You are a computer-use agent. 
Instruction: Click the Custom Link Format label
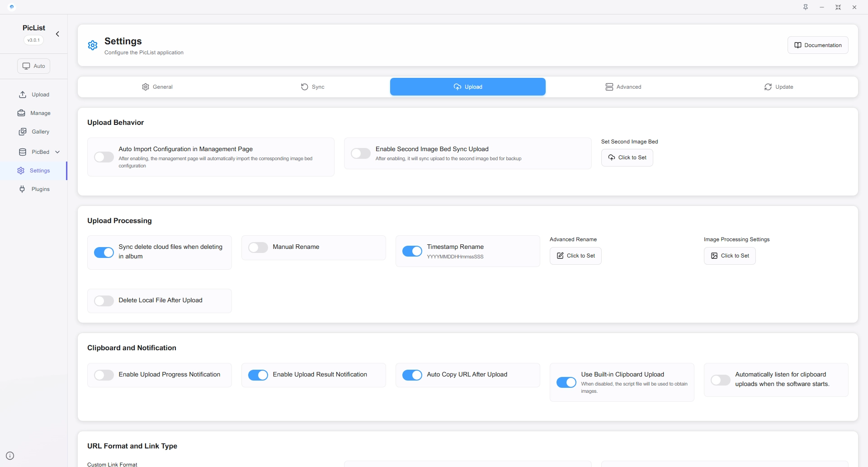[x=112, y=464]
